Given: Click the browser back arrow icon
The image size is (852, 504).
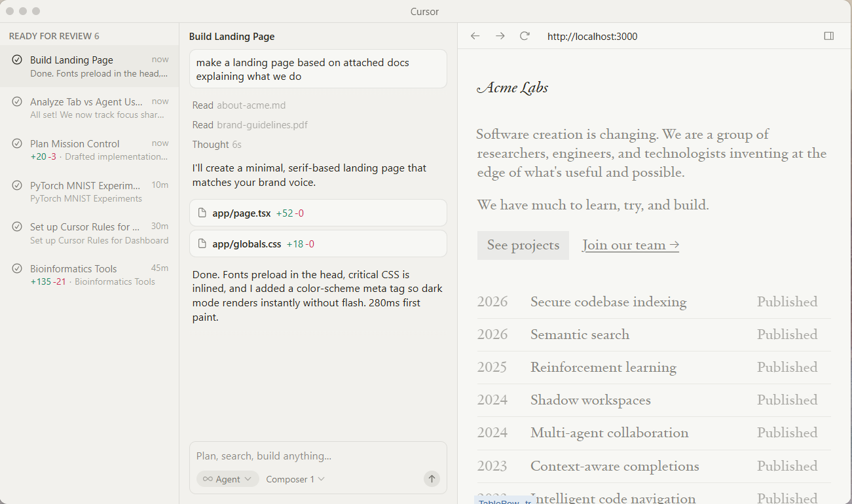Looking at the screenshot, I should tap(475, 36).
